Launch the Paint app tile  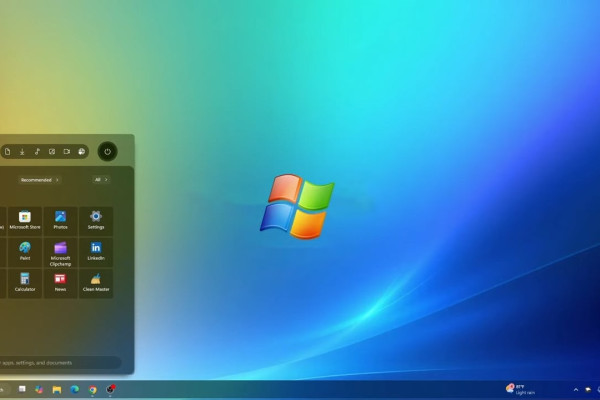25,252
